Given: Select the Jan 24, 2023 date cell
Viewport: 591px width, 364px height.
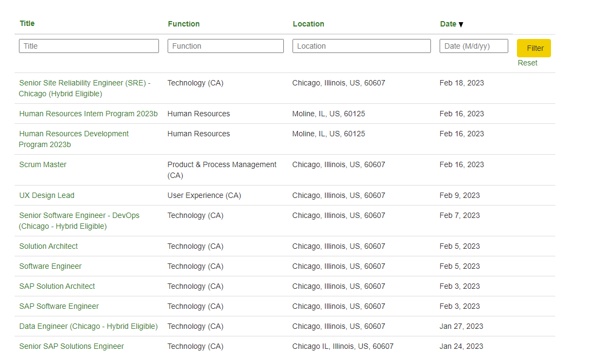Looking at the screenshot, I should 461,346.
